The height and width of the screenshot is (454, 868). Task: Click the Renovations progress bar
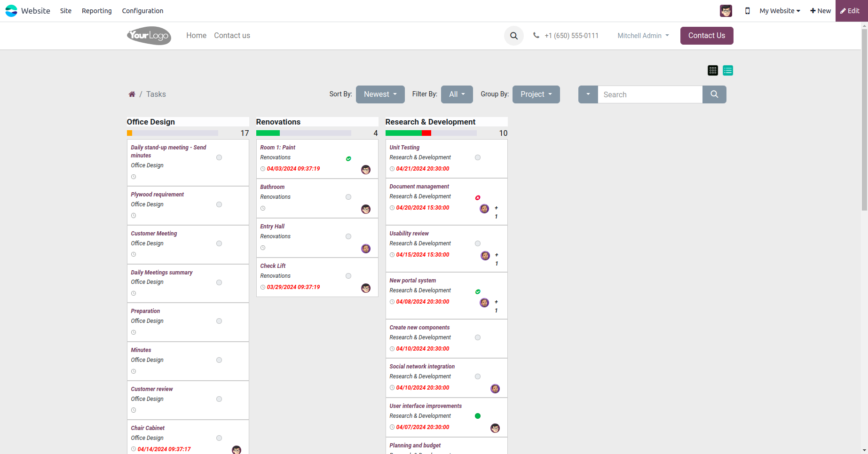pyautogui.click(x=304, y=133)
